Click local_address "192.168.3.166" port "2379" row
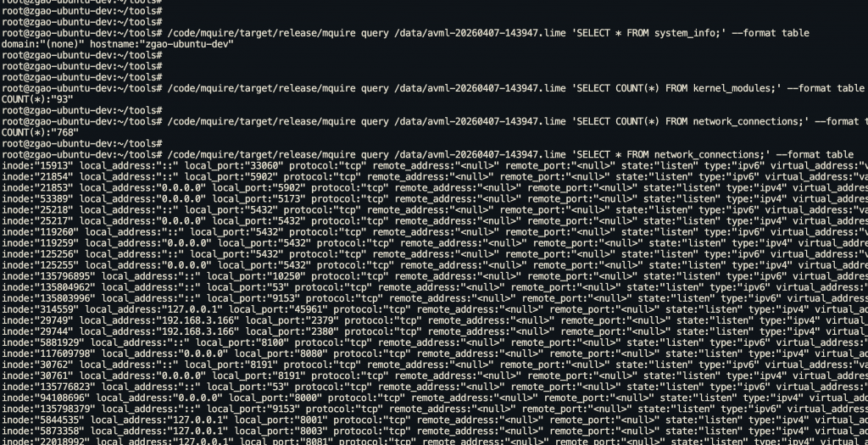Viewport: 868px width, 445px height. pos(434,321)
